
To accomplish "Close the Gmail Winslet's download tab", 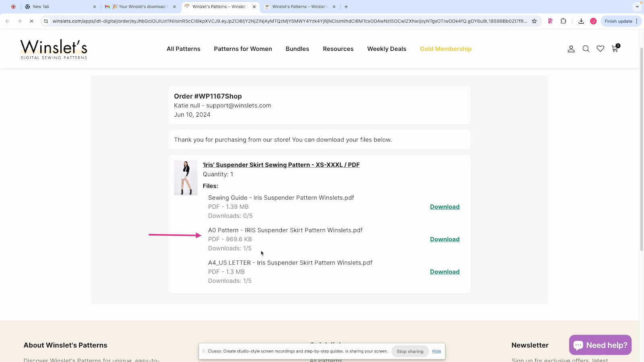I will pos(174,6).
